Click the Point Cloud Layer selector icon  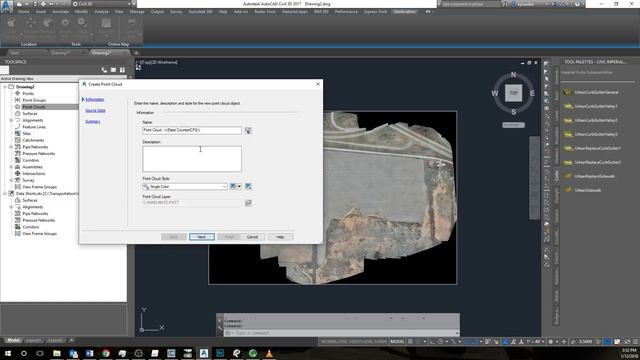point(248,203)
